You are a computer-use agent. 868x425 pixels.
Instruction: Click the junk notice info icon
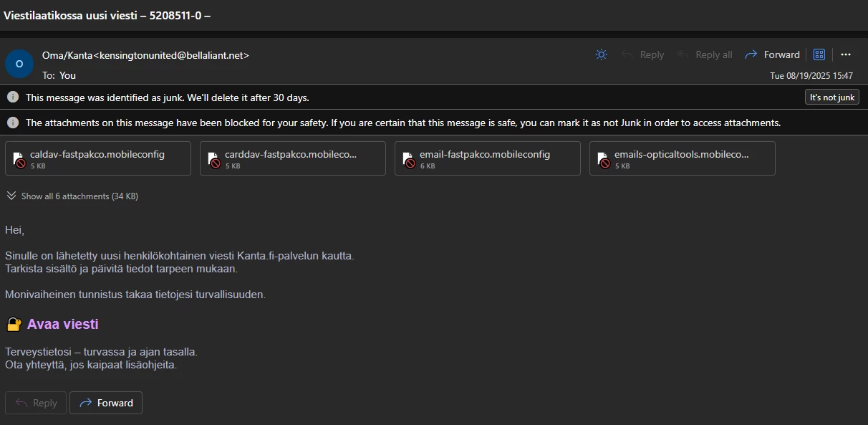pos(13,97)
